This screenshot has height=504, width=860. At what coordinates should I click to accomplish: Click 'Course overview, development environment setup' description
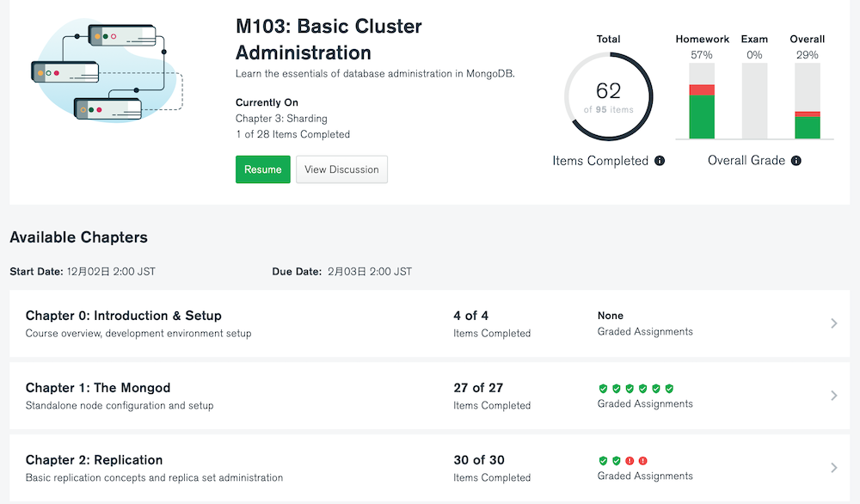(x=138, y=333)
